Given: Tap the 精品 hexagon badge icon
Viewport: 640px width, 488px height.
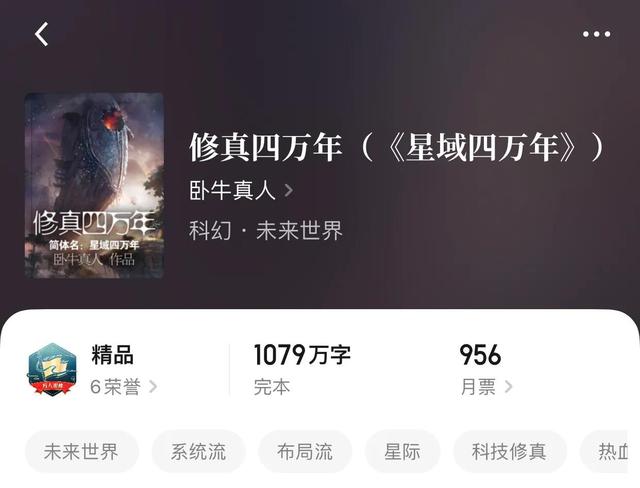Looking at the screenshot, I should [x=52, y=370].
